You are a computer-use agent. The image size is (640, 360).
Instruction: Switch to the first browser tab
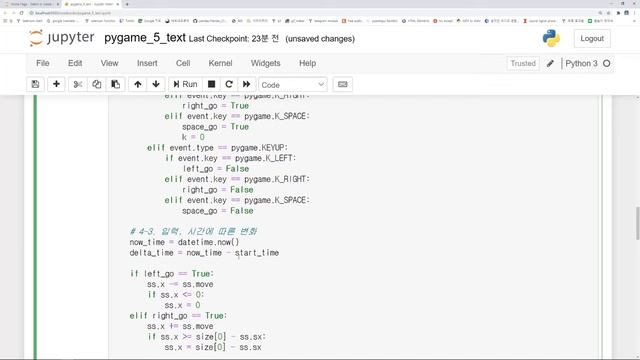click(x=31, y=4)
